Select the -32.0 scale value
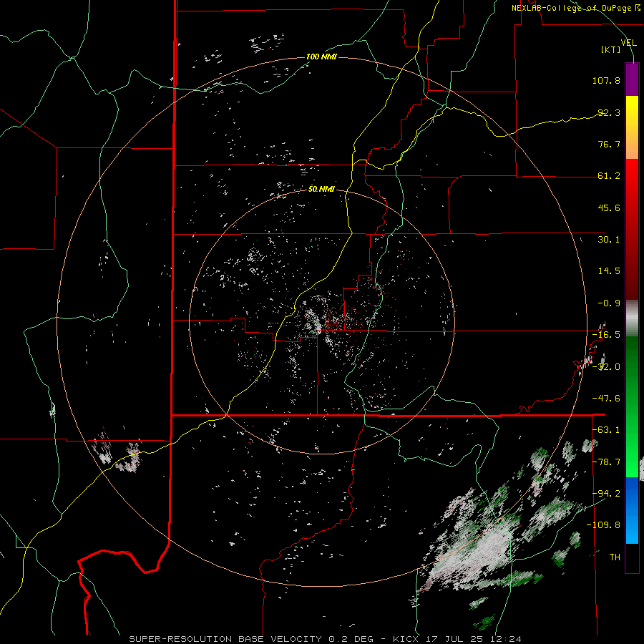The width and height of the screenshot is (644, 644). [x=606, y=367]
